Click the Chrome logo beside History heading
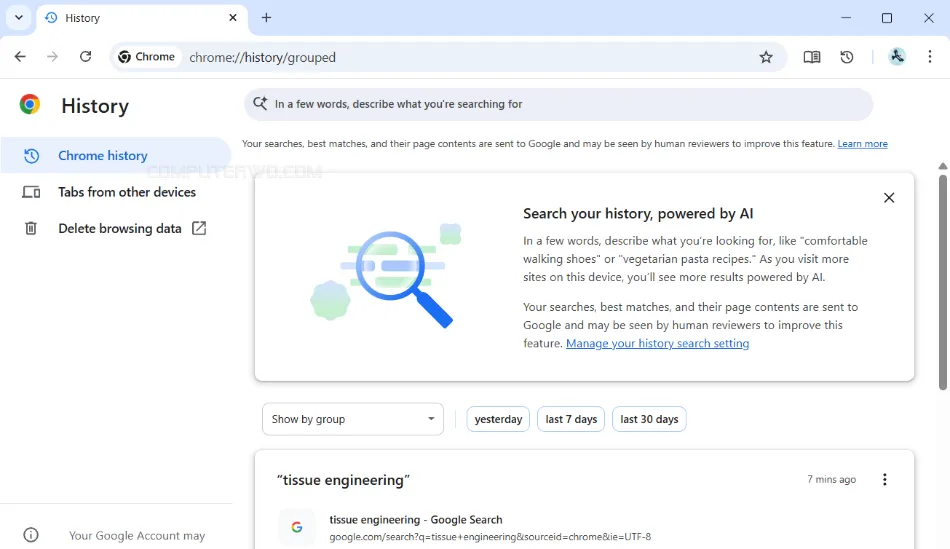The image size is (950, 549). (30, 105)
